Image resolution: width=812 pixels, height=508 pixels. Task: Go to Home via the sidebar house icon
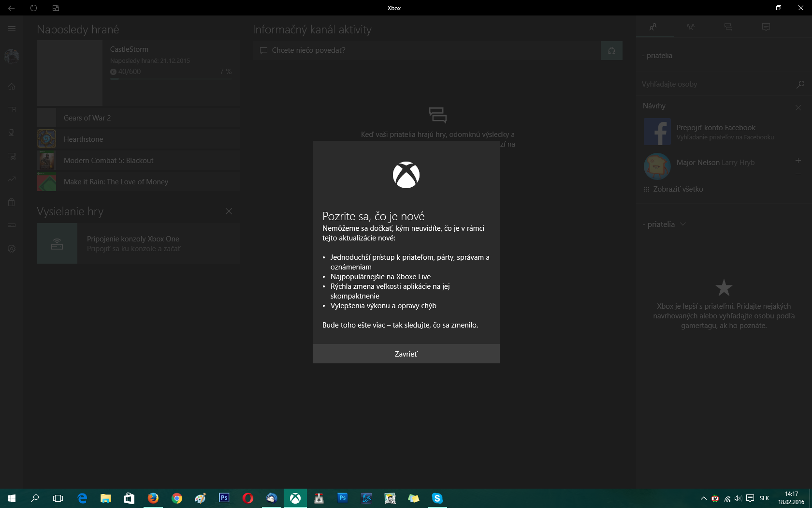coord(12,87)
